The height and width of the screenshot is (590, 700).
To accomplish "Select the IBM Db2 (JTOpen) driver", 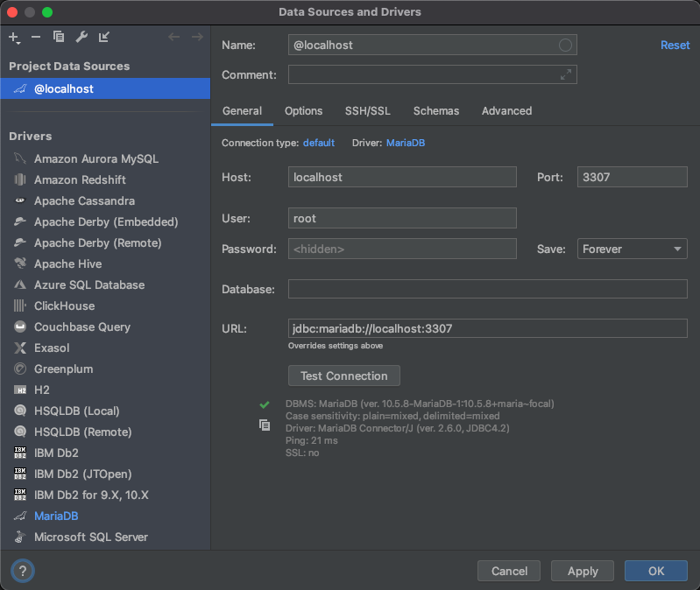I will [105, 474].
